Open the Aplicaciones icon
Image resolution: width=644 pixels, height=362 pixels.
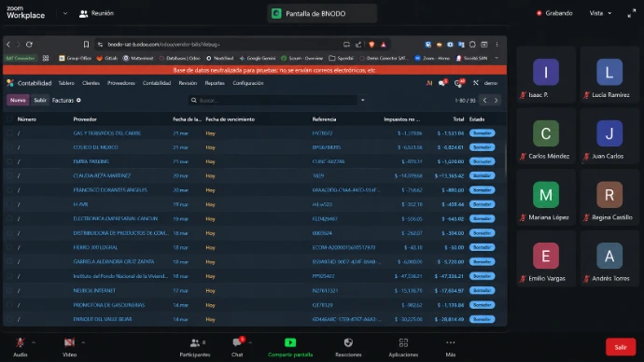pyautogui.click(x=403, y=342)
